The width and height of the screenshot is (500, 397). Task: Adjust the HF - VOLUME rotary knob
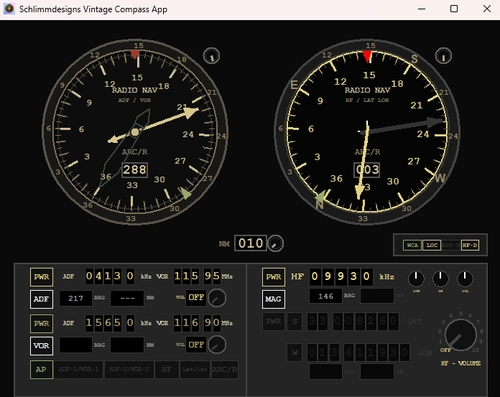click(x=461, y=335)
